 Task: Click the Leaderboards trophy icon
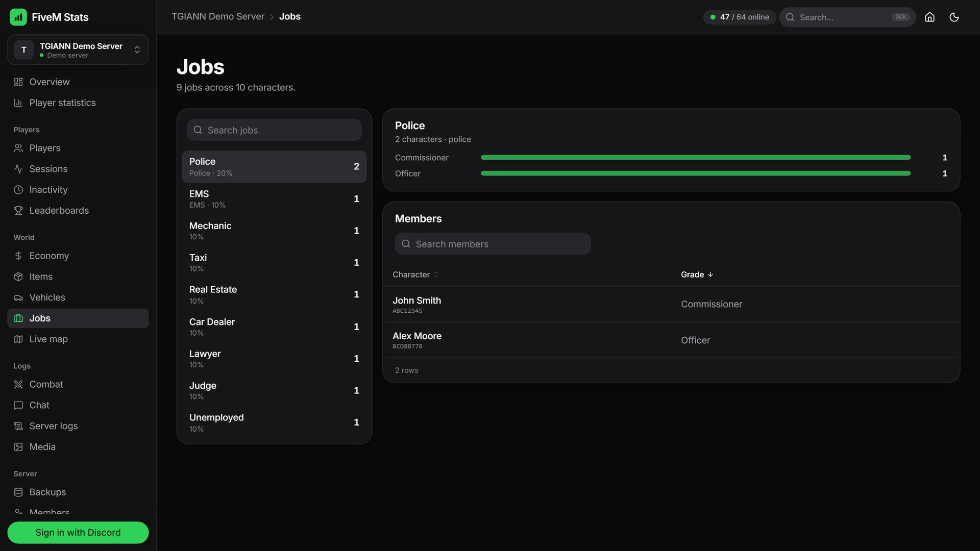coord(18,210)
